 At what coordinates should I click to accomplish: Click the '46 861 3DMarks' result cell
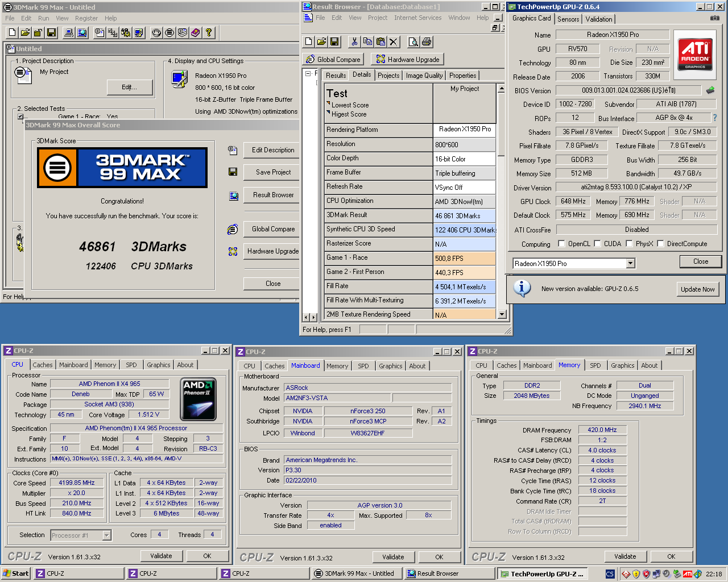[x=465, y=215]
